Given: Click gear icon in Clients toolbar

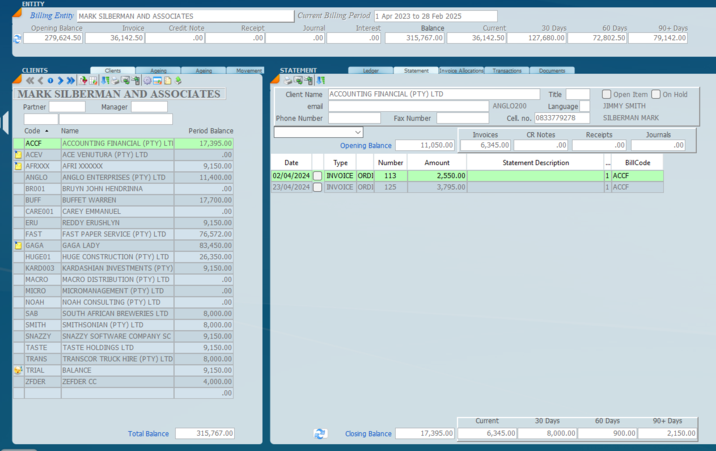Looking at the screenshot, I should tap(147, 81).
